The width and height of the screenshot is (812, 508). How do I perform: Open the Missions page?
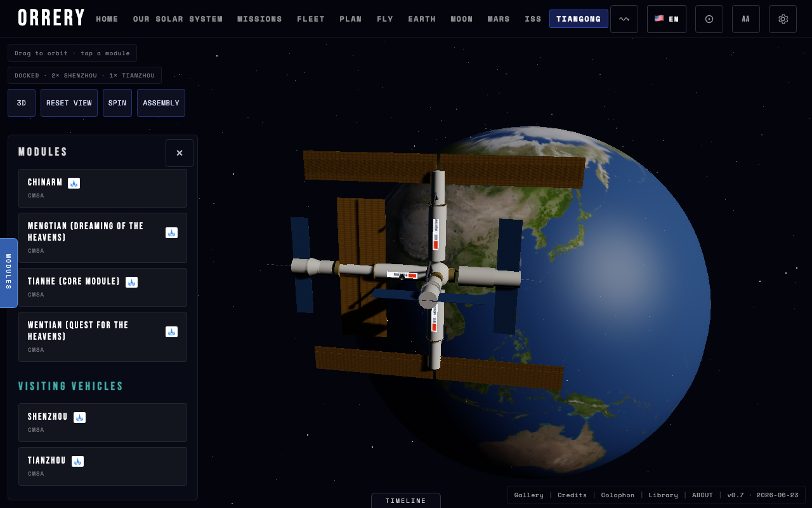point(259,19)
